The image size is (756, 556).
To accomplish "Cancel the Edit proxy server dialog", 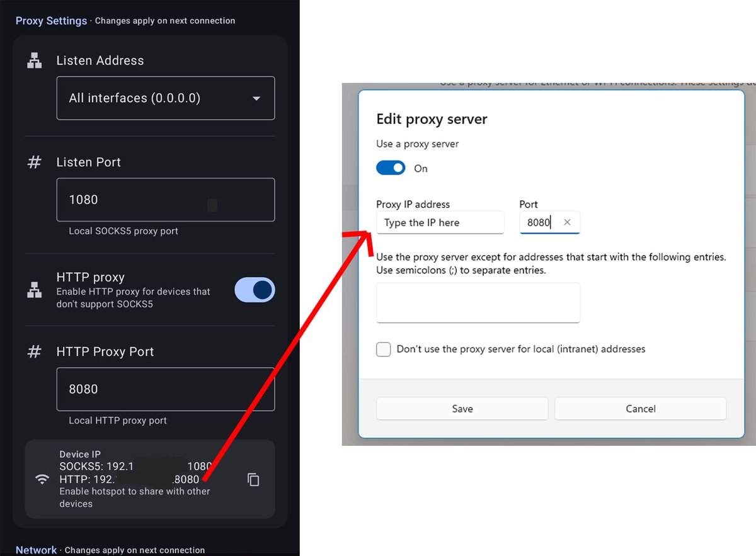I will click(641, 409).
